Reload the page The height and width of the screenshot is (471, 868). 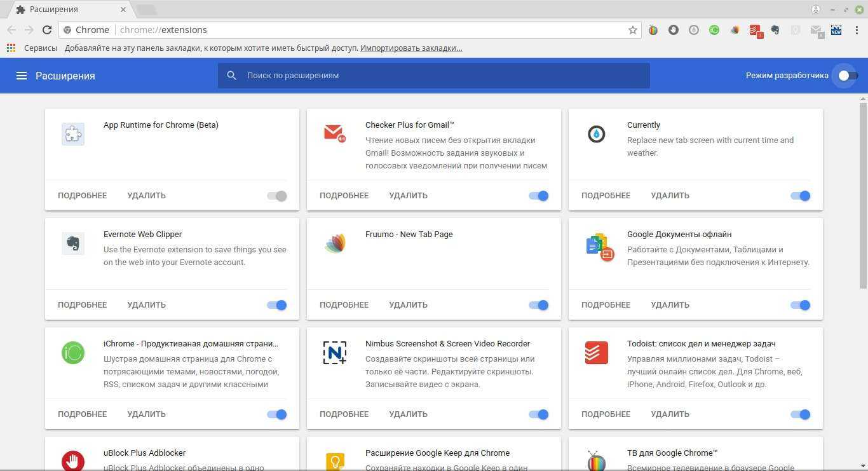click(x=47, y=30)
